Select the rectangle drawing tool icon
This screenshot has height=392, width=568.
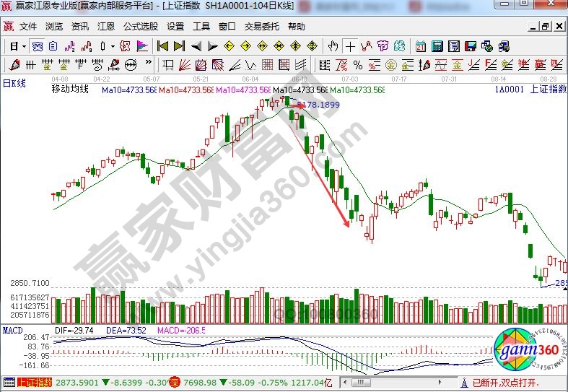[x=167, y=65]
